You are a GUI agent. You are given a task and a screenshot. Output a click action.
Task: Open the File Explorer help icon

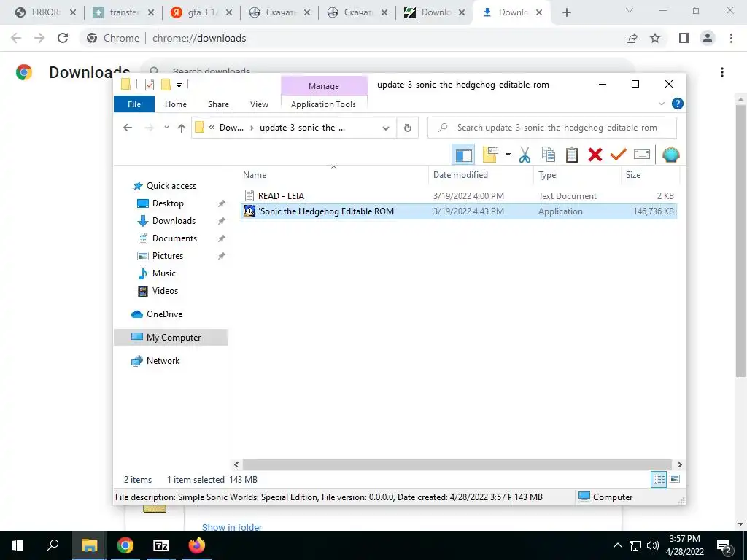(678, 104)
